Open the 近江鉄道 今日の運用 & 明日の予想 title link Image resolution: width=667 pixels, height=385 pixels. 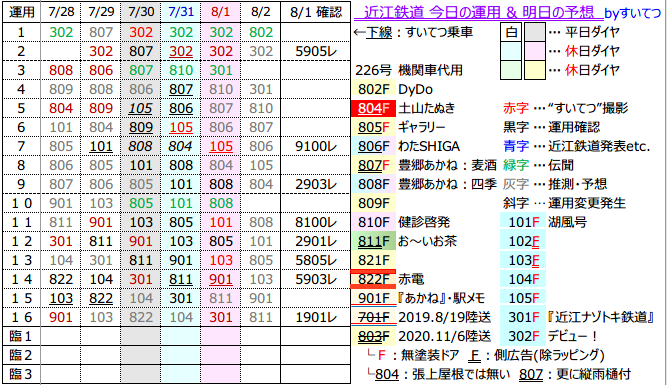point(479,12)
